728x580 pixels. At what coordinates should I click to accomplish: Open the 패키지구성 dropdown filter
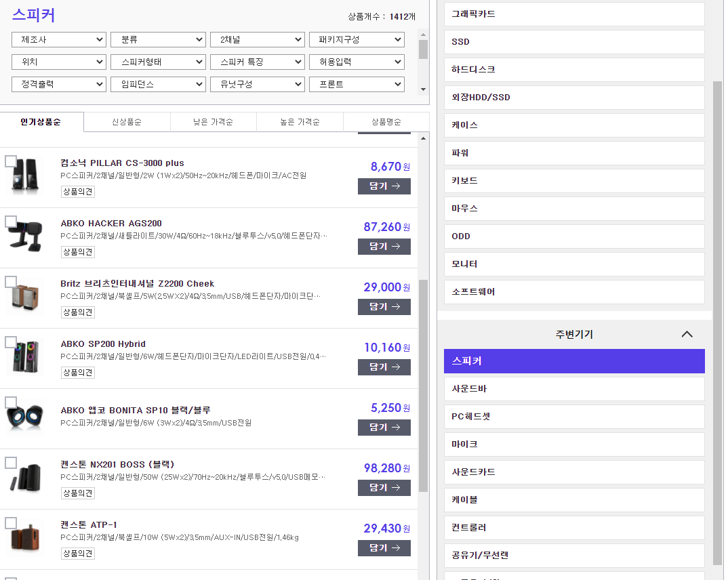[357, 39]
